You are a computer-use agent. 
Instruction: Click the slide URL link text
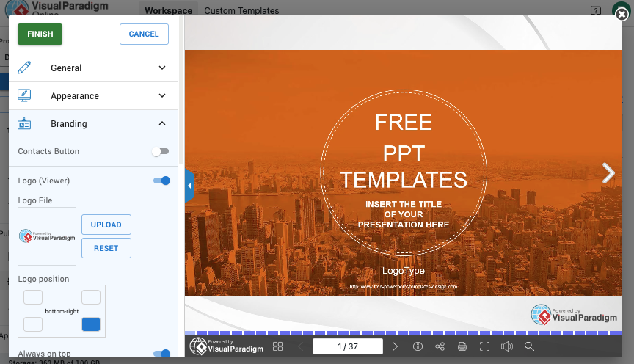(403, 287)
